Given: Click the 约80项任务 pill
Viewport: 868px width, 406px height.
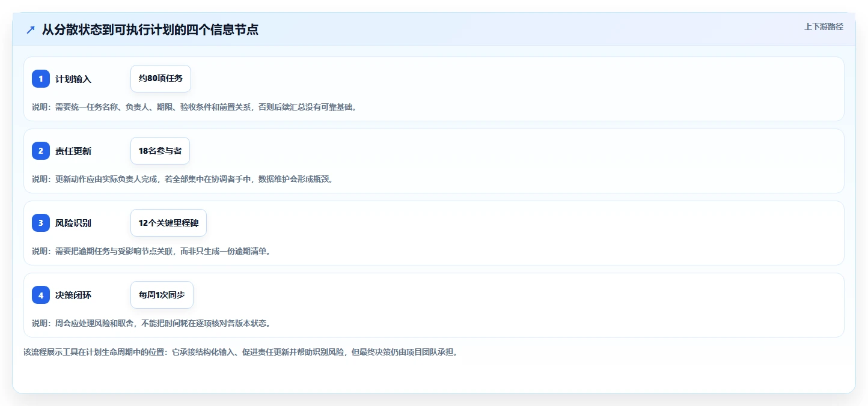Looking at the screenshot, I should pos(160,79).
